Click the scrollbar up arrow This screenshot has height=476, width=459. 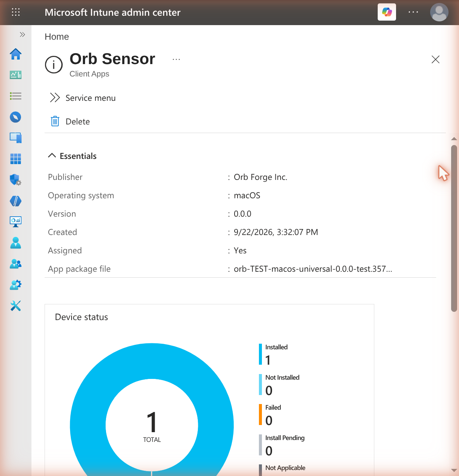coord(454,139)
